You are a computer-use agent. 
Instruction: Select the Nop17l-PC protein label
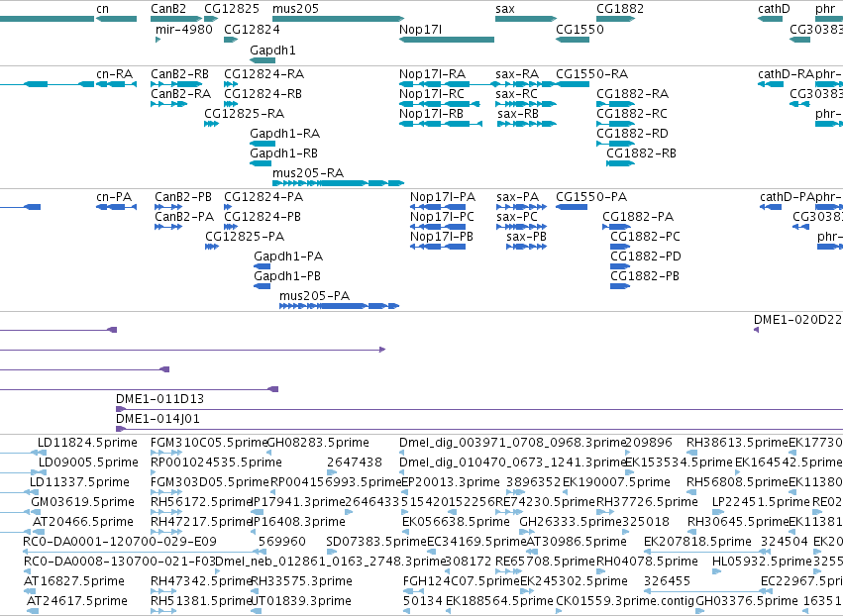[x=442, y=217]
